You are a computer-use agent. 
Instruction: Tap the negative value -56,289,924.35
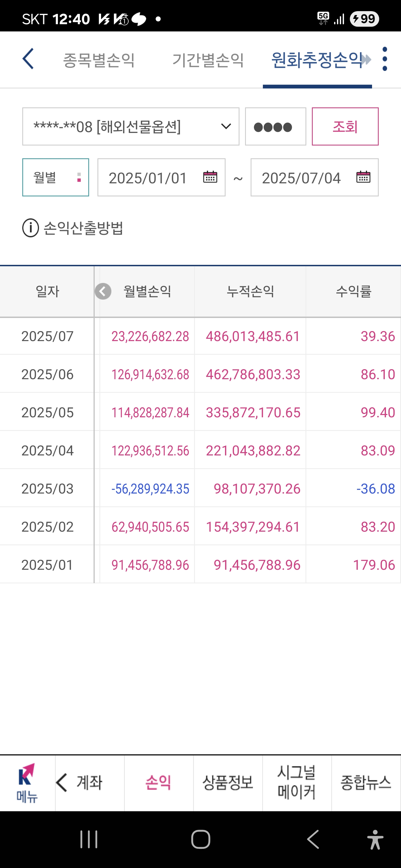pos(150,489)
